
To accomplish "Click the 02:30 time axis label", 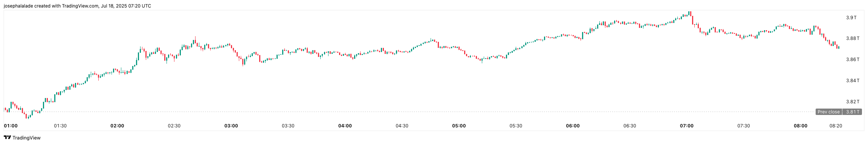I will pyautogui.click(x=174, y=126).
